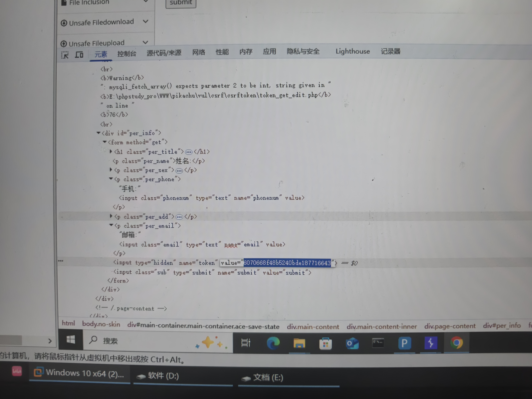532x399 pixels.
Task: Open the Outlook taskbar icon
Action: [352, 343]
